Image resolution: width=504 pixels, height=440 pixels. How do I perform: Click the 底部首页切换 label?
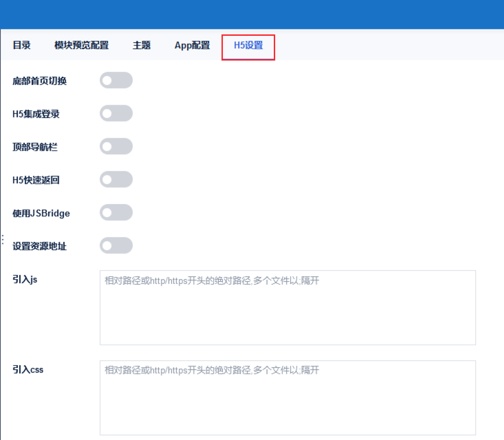(x=39, y=81)
